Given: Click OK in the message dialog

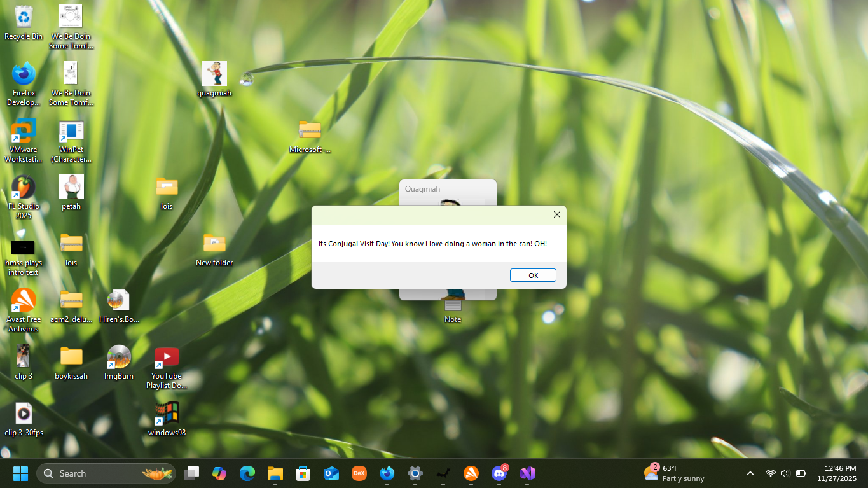Looking at the screenshot, I should coord(533,275).
